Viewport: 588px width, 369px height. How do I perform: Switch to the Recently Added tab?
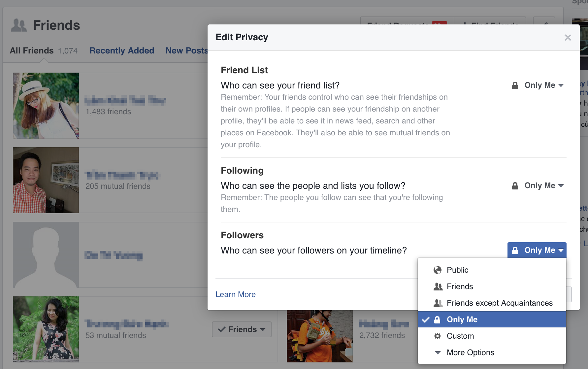[x=122, y=50]
